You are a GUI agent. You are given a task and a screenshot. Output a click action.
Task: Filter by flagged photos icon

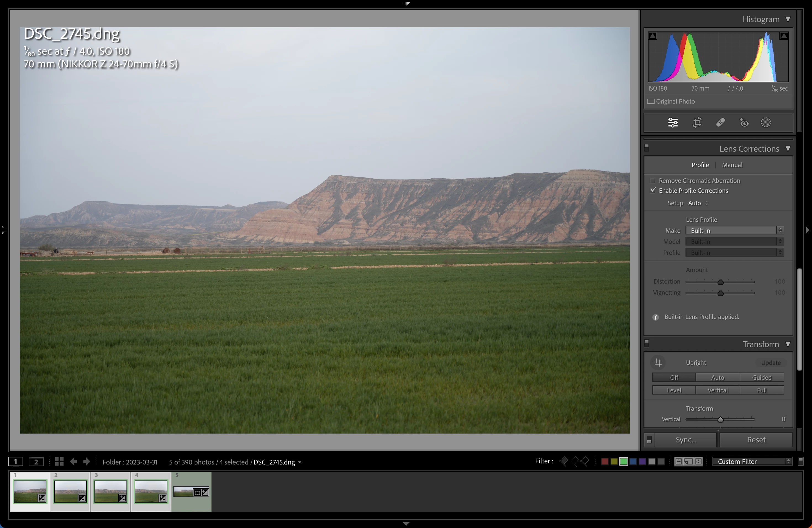coord(564,461)
